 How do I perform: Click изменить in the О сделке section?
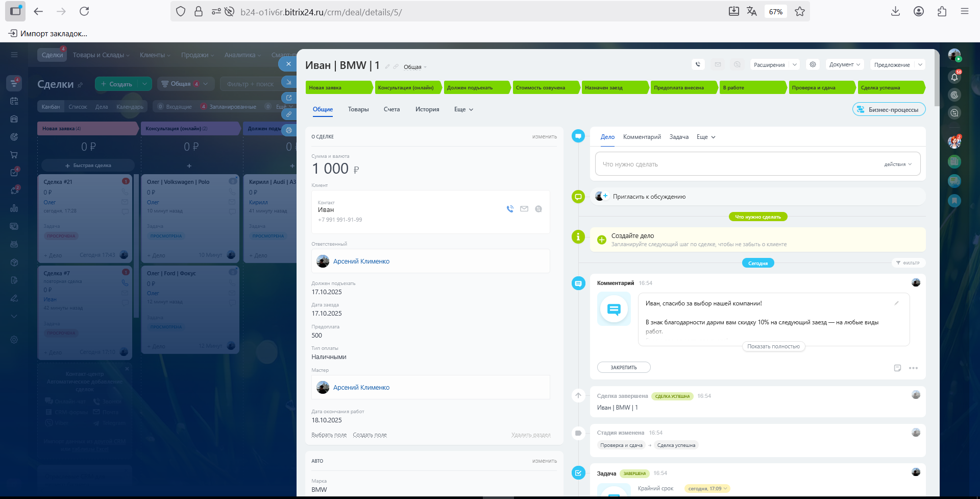[x=545, y=137]
